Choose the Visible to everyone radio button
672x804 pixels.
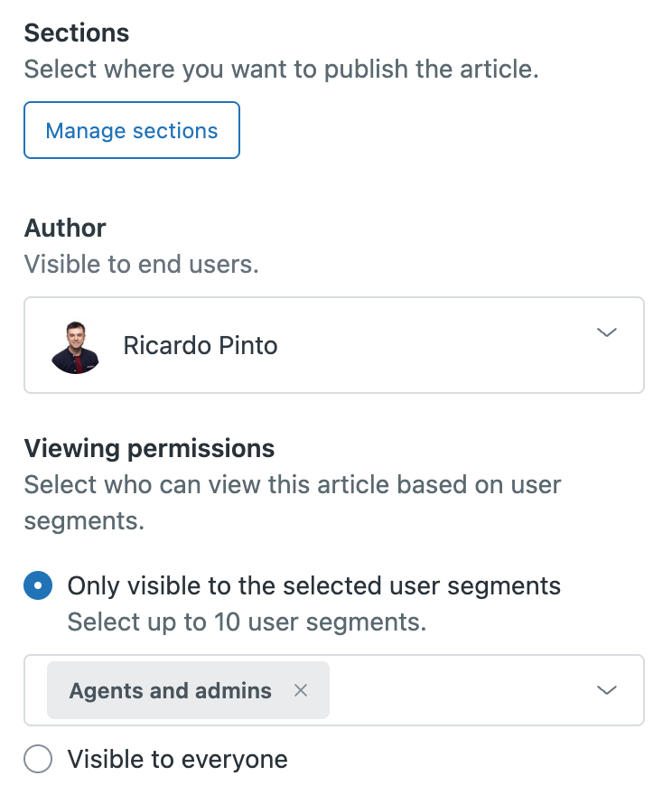click(38, 760)
